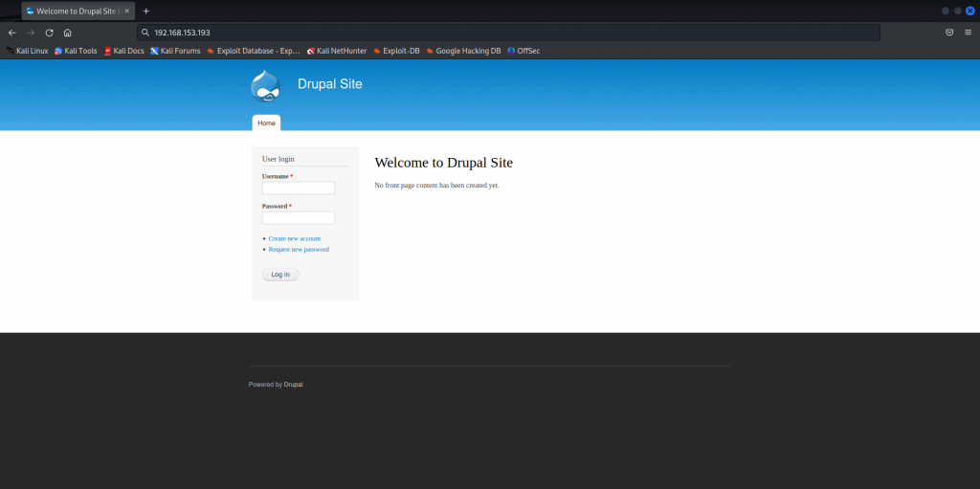Click the Drupal Site title link
Viewport: 980px width, 489px height.
click(x=329, y=84)
